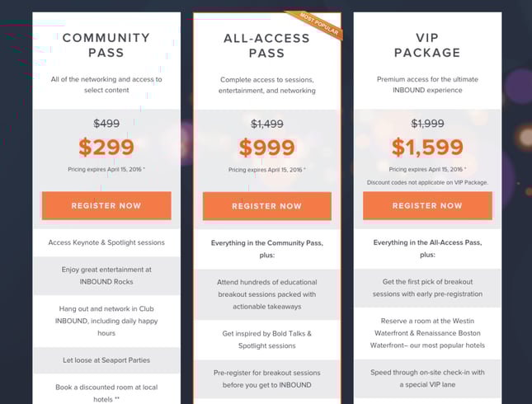This screenshot has width=532, height=404.
Task: Click the $999 All-Access price
Action: 267,148
